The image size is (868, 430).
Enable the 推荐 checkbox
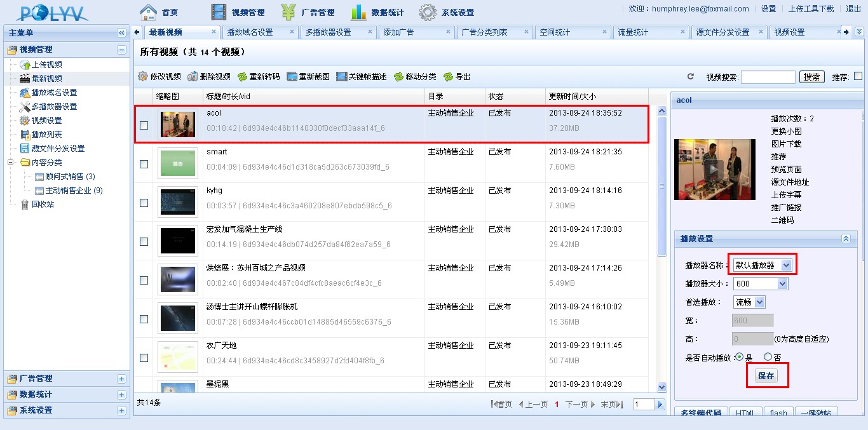(858, 76)
